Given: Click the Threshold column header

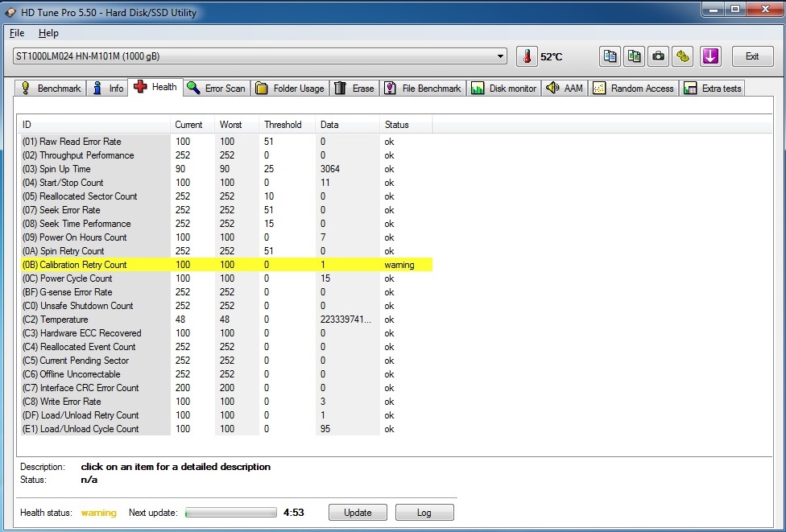Looking at the screenshot, I should 287,125.
